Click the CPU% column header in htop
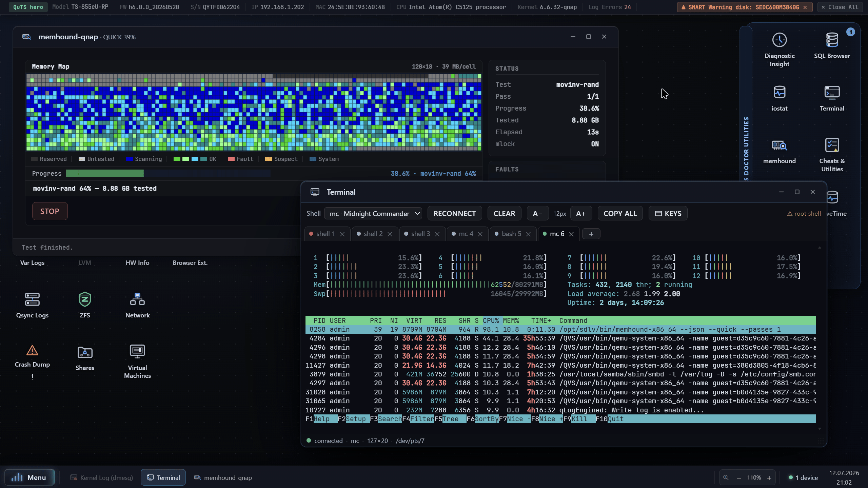The image size is (868, 488). (491, 320)
